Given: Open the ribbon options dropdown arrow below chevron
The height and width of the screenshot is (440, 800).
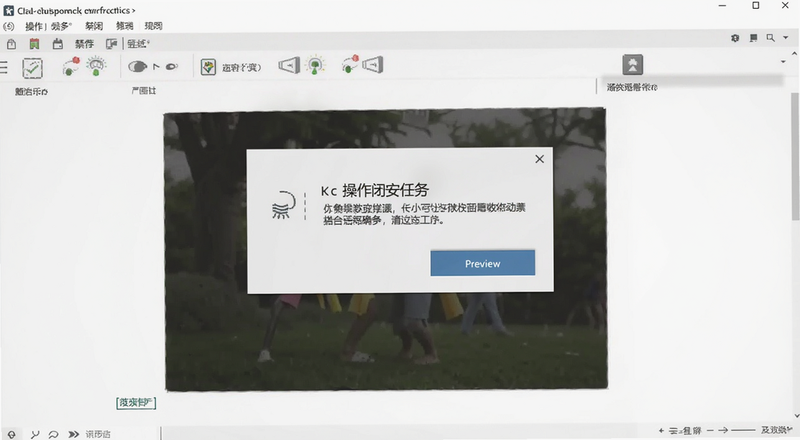Looking at the screenshot, I should [x=783, y=62].
